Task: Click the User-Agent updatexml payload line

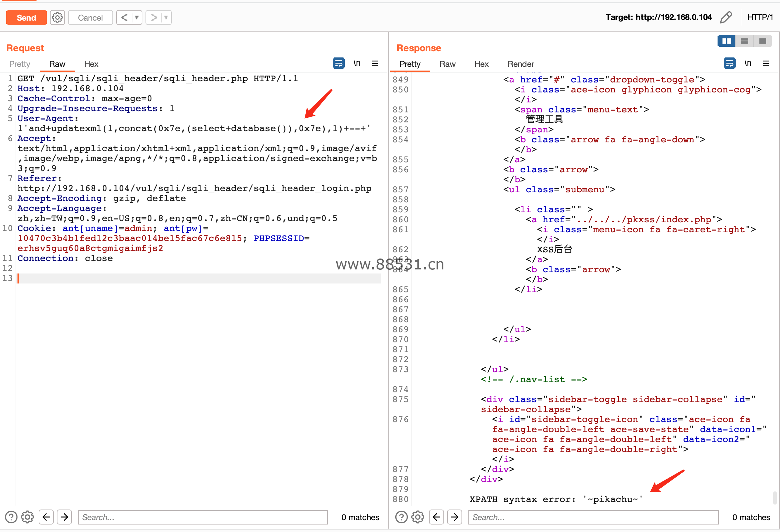Action: tap(194, 129)
